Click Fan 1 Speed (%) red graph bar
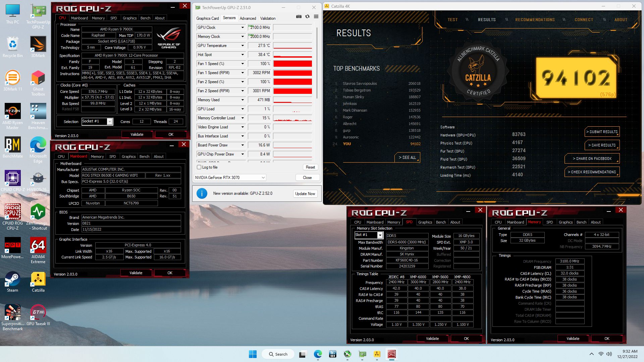 [x=292, y=64]
